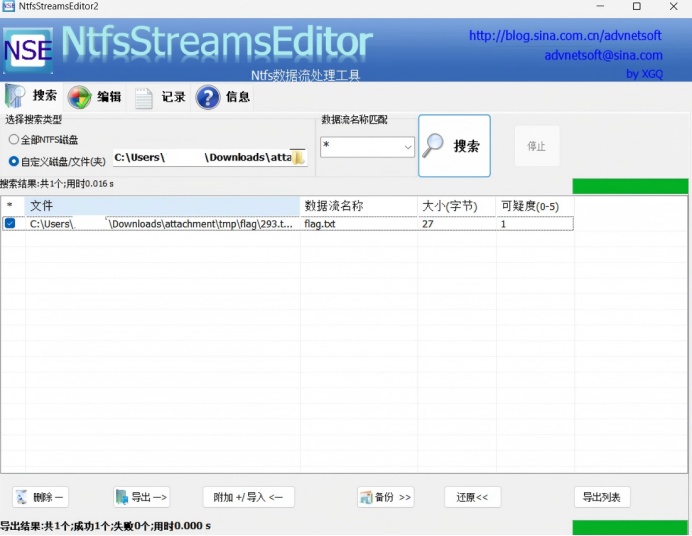Click the magnifying glass on 搜索 button
Screen dimensions: 692x536
click(x=432, y=145)
